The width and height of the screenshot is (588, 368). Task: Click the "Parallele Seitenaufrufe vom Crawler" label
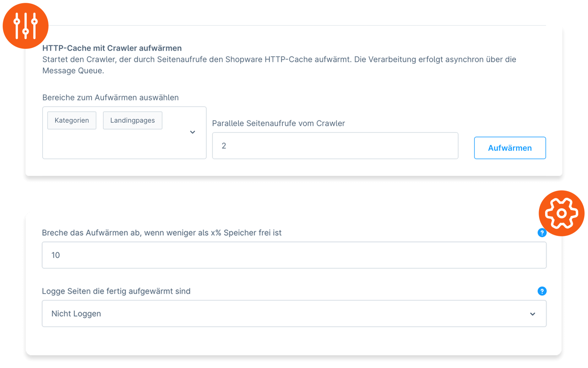[278, 123]
